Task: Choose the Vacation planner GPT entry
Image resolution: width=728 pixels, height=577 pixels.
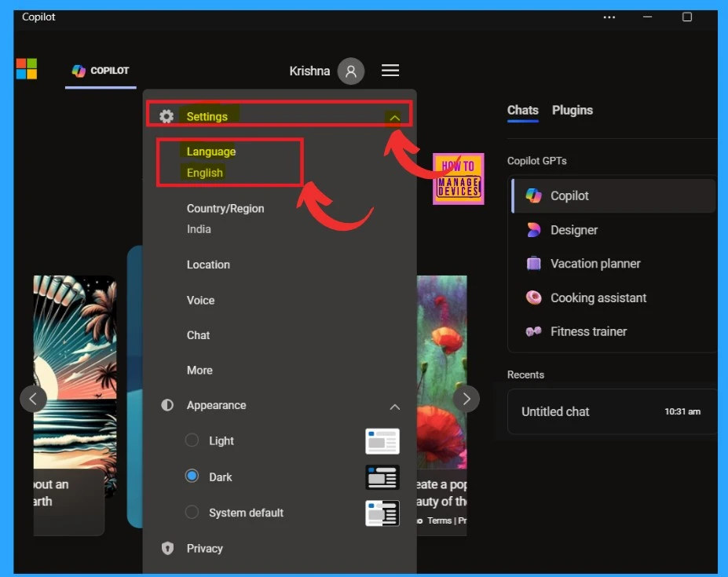Action: (613, 264)
